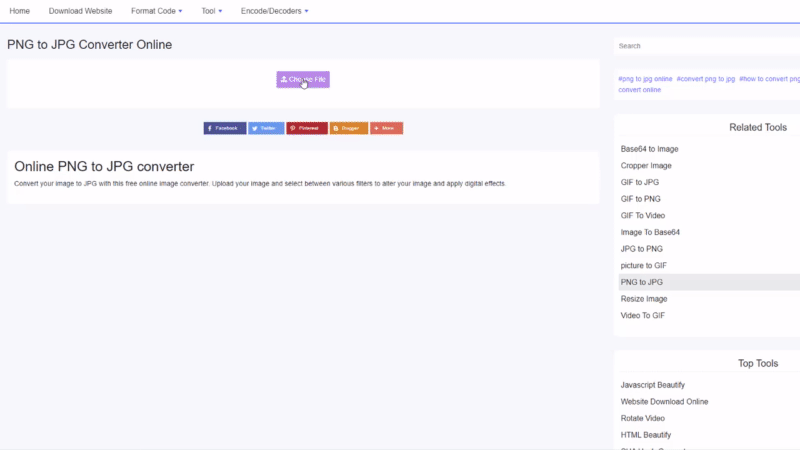Image resolution: width=800 pixels, height=450 pixels.
Task: Expand the Format Code dropdown menu
Action: coord(156,11)
